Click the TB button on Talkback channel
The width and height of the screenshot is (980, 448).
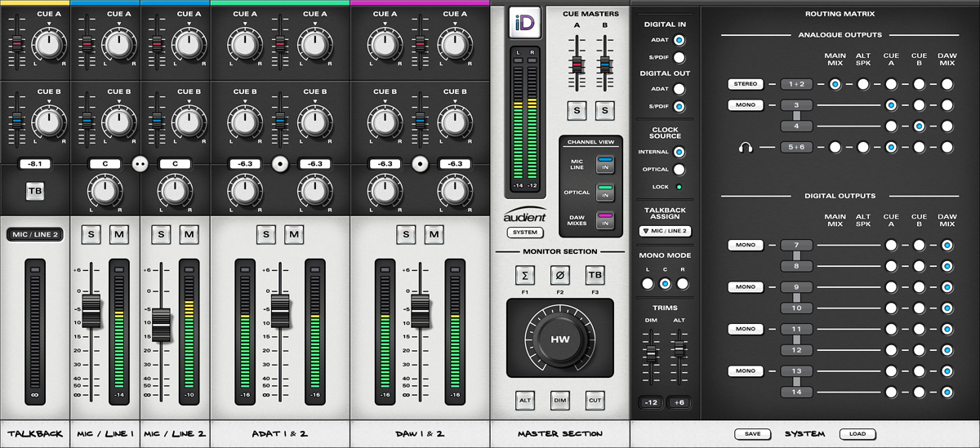pyautogui.click(x=34, y=191)
